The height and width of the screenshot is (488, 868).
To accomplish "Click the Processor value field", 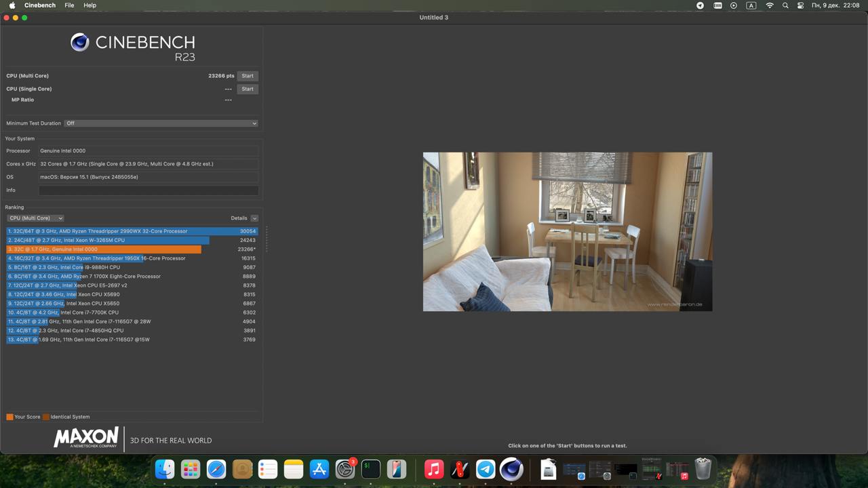I will 149,150.
